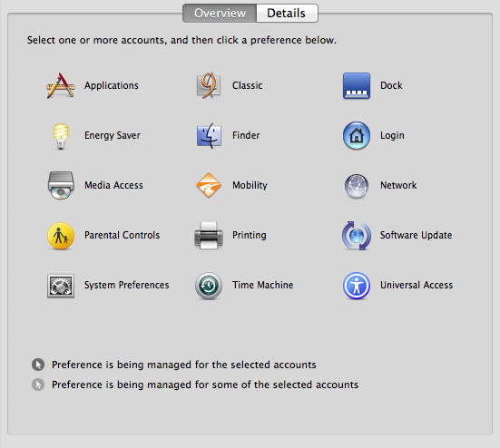Switch to the Overview tab
The height and width of the screenshot is (448, 500).
220,13
